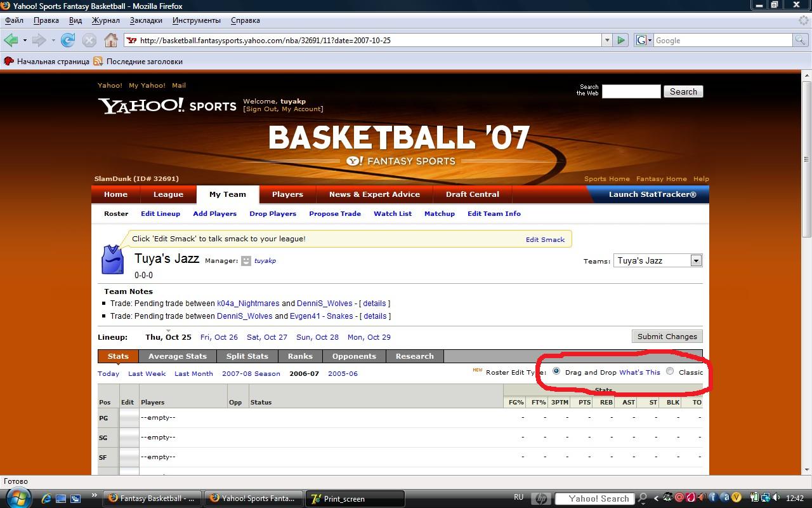812x508 pixels.
Task: Click in the Search the Web field
Action: pyautogui.click(x=631, y=91)
